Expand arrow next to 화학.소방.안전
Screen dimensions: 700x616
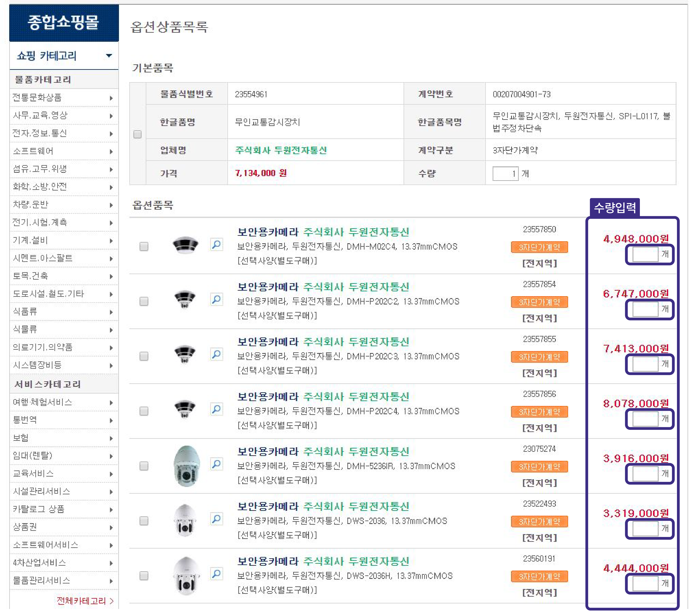(x=111, y=187)
